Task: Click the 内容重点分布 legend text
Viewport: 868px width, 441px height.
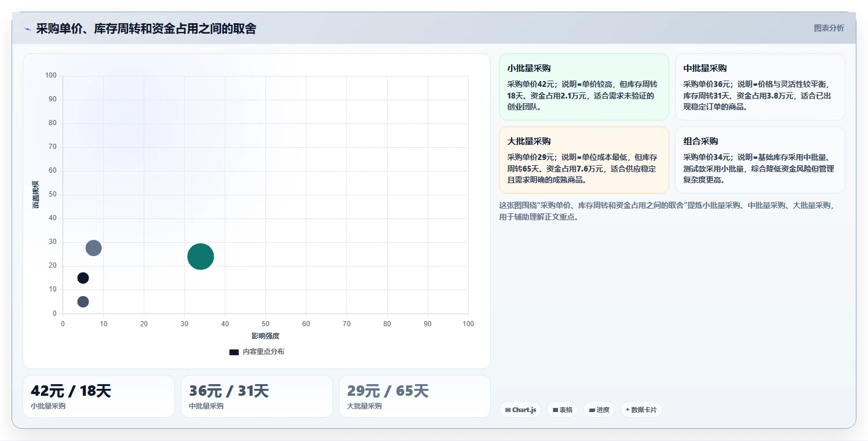Action: pos(263,352)
